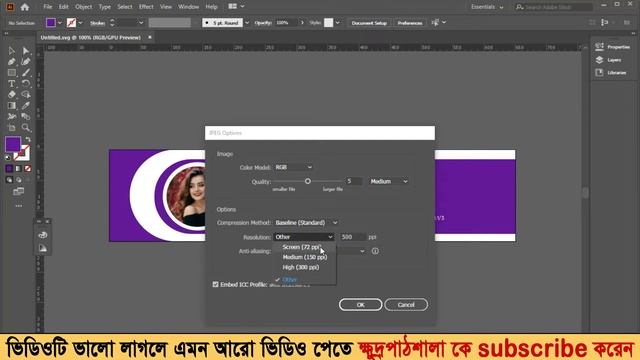Open the brush definition dropdown arrow
The image size is (640, 360).
pos(247,23)
